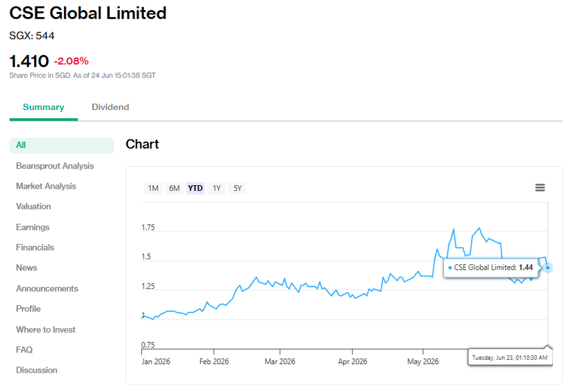Click the 'Share Price in SGD' timestamp line
The image size is (568, 392).
pyautogui.click(x=82, y=76)
